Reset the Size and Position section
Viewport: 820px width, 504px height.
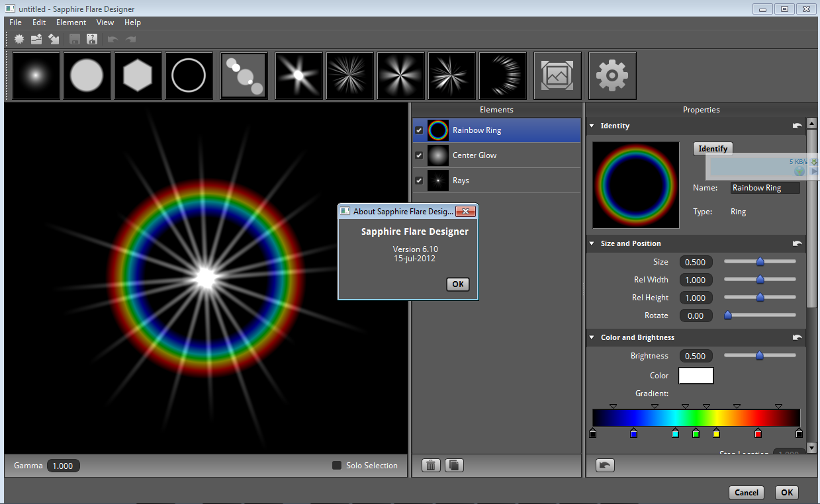797,243
